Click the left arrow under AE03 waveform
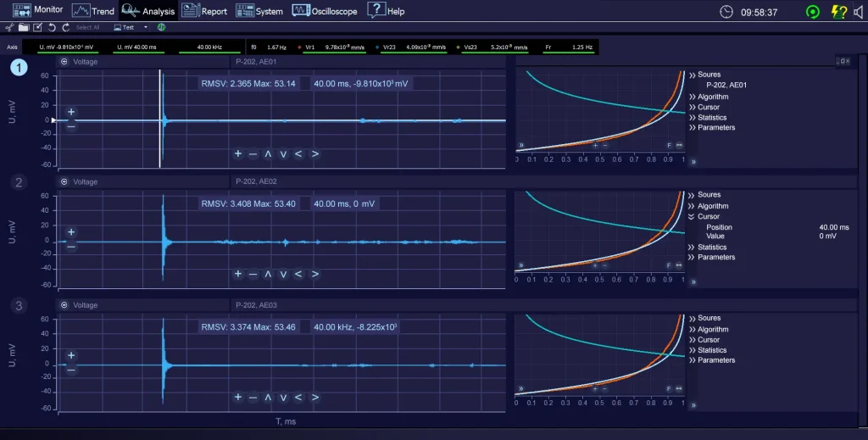This screenshot has width=868, height=440. click(298, 398)
